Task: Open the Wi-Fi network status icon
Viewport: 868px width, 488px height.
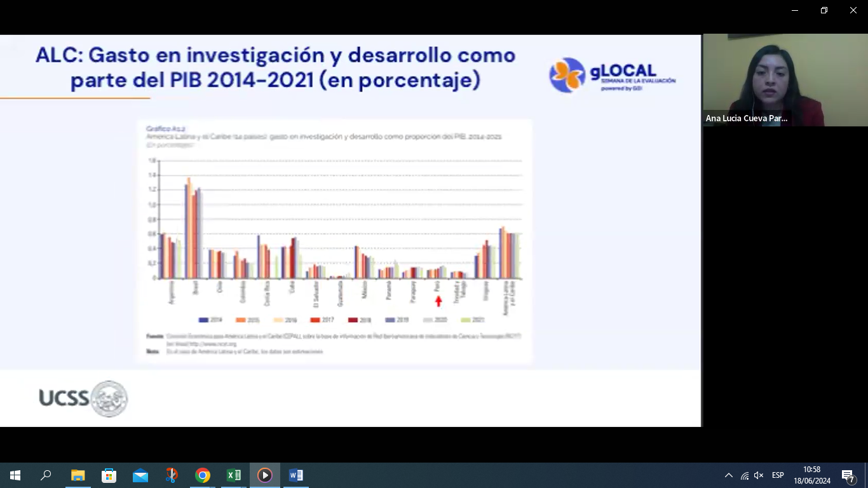Action: point(744,475)
